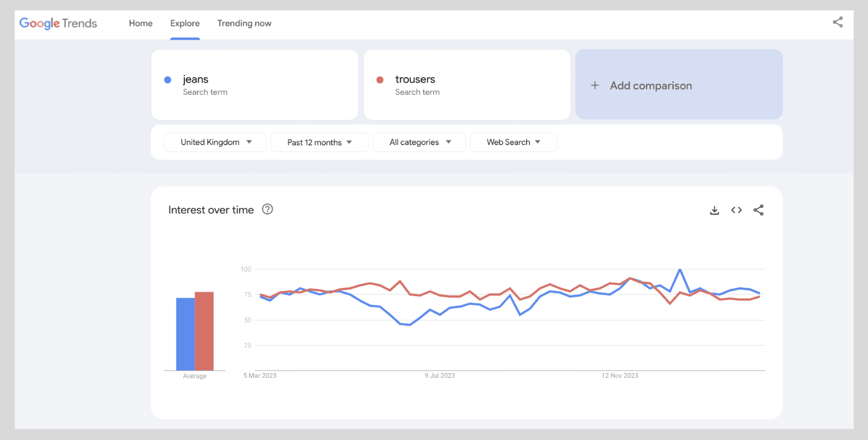Edit the trousers search term field
Viewport: 868px width, 440px height.
467,84
